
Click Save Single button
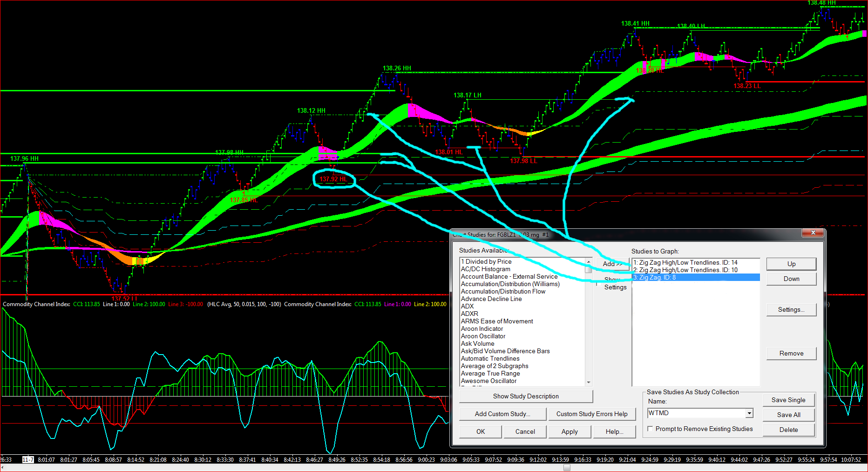(x=788, y=400)
